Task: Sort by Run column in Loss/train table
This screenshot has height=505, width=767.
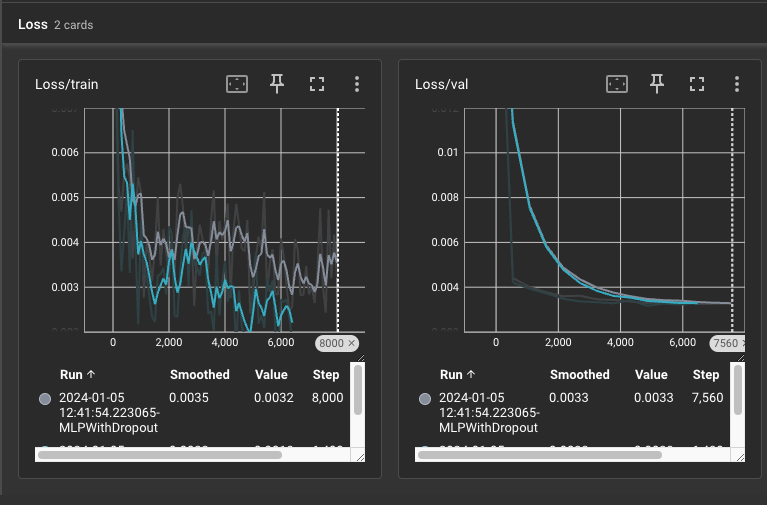Action: 77,375
